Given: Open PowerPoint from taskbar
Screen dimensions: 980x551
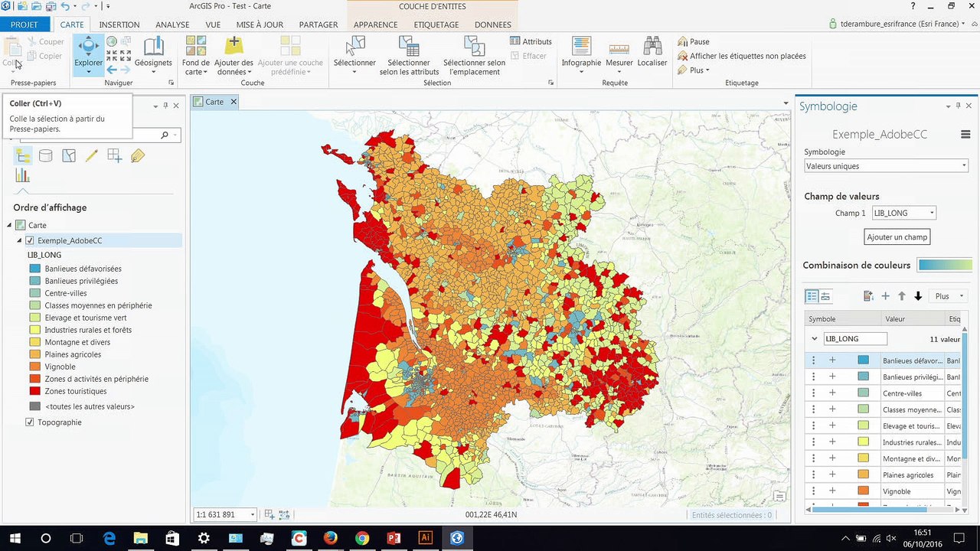Looking at the screenshot, I should 394,538.
